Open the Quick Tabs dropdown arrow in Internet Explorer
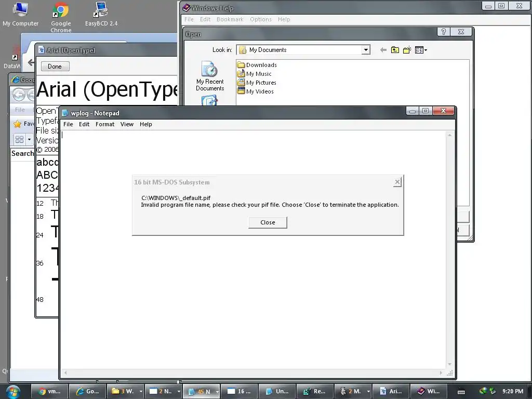This screenshot has height=399, width=532. tap(29, 139)
